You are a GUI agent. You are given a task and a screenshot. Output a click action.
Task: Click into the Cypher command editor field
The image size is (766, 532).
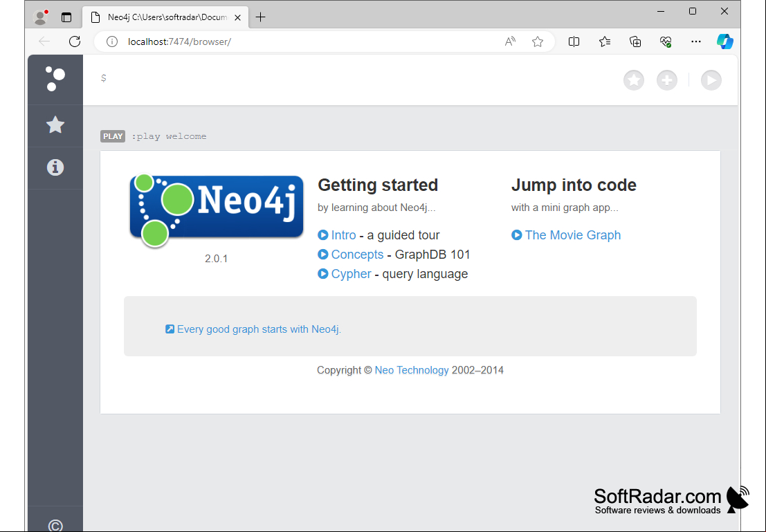(x=356, y=79)
